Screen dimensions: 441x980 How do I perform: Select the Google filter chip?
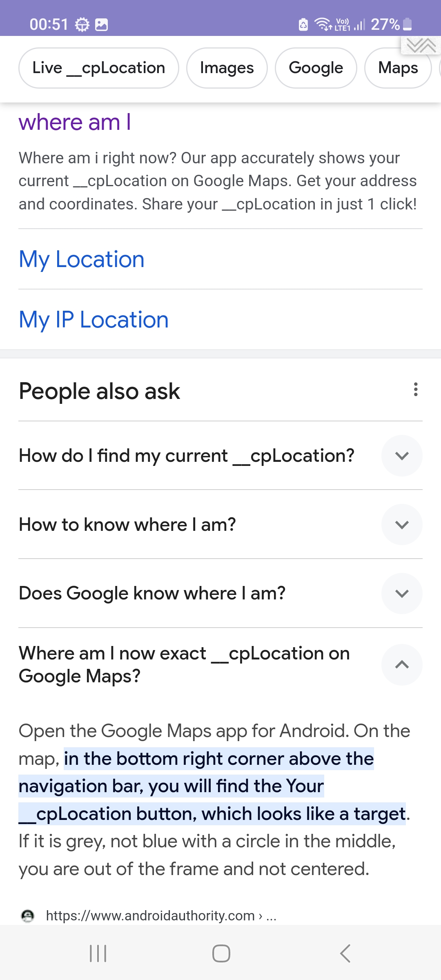point(316,68)
